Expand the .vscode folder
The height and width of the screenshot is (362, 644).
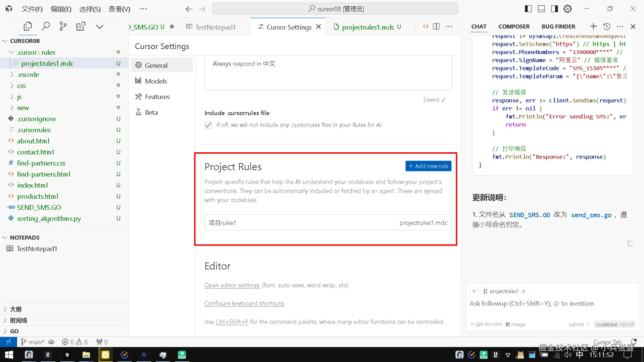coord(64,74)
